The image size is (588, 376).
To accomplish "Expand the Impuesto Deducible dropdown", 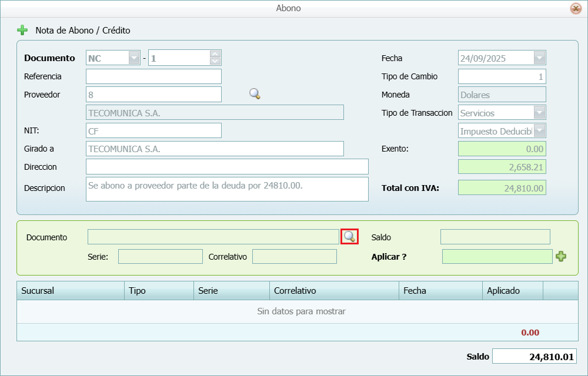I will tap(539, 131).
